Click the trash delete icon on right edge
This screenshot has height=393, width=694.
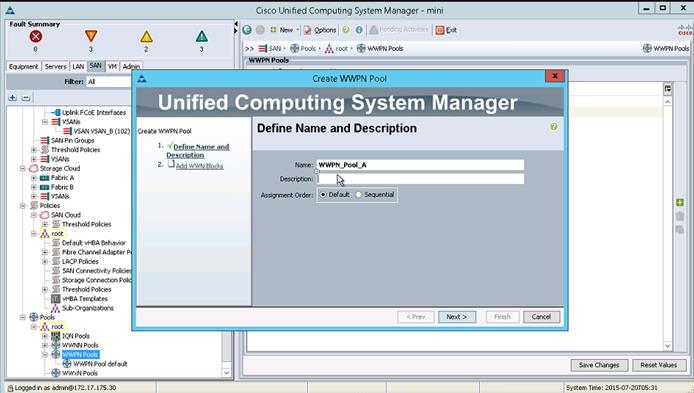tap(680, 216)
